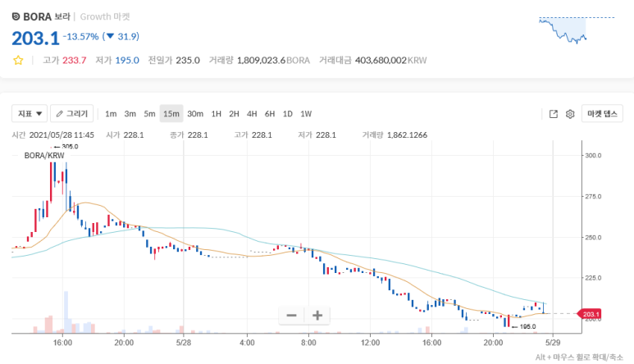Click the high price value 233.7

click(x=75, y=61)
